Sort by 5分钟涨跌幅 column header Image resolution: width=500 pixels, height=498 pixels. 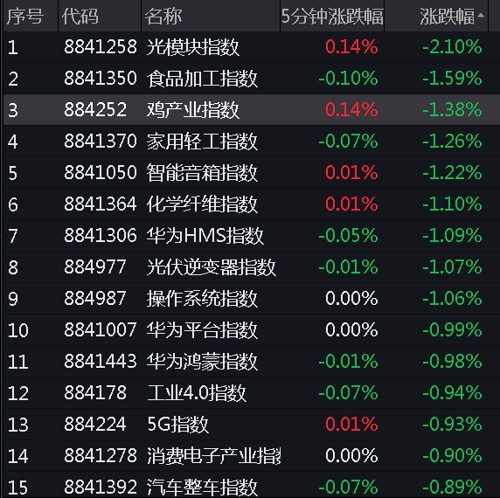coord(332,16)
